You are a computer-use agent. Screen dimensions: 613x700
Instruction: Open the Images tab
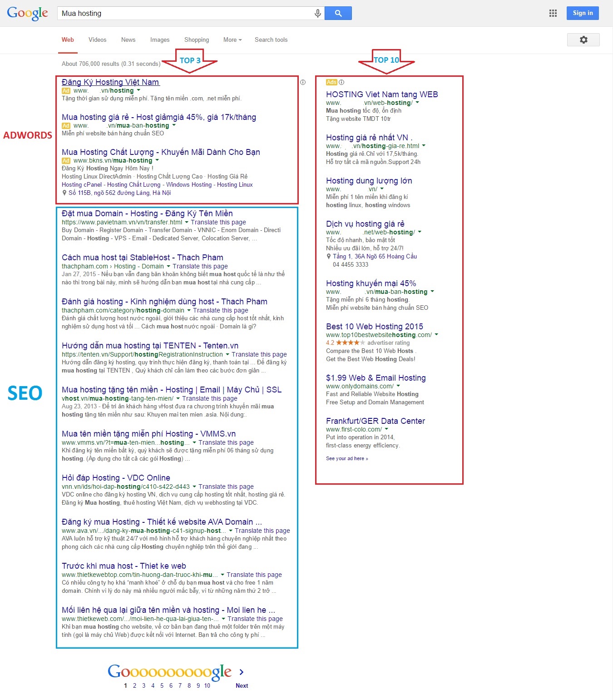point(160,40)
